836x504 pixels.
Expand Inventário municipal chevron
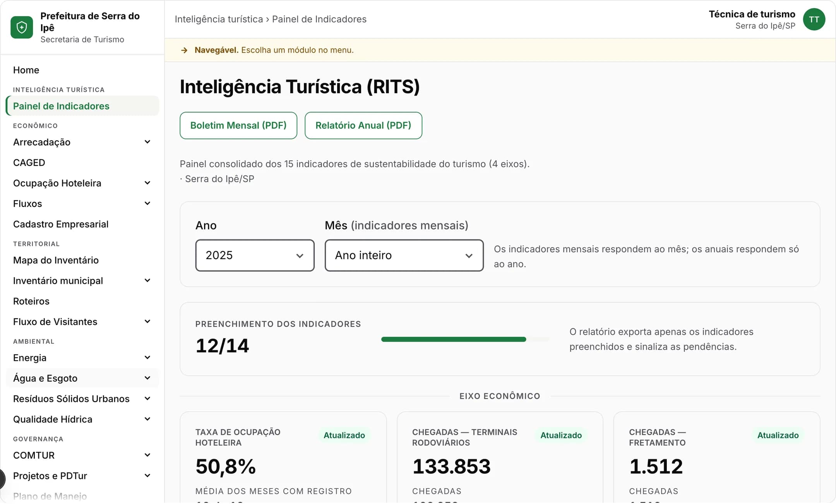(x=147, y=280)
